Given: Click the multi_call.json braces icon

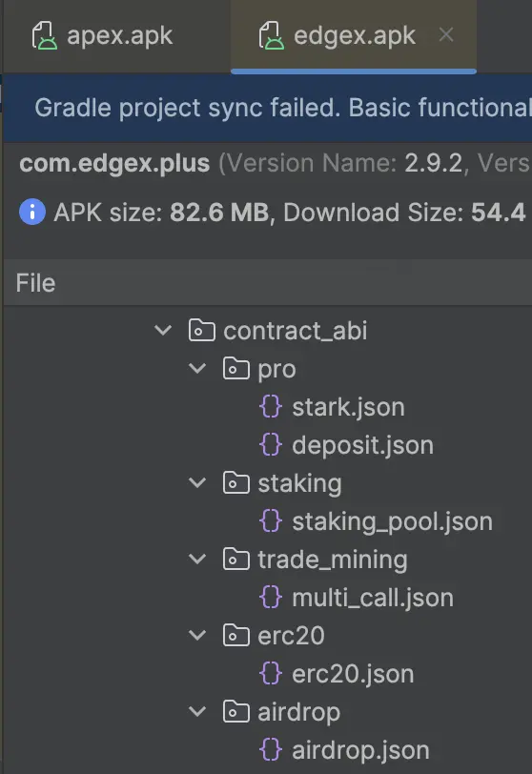Looking at the screenshot, I should pos(271,598).
